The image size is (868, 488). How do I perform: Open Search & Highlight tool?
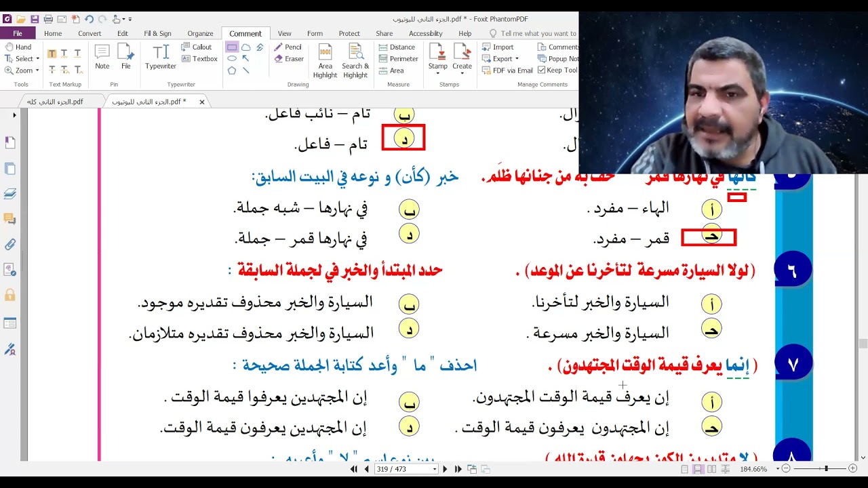pos(355,61)
